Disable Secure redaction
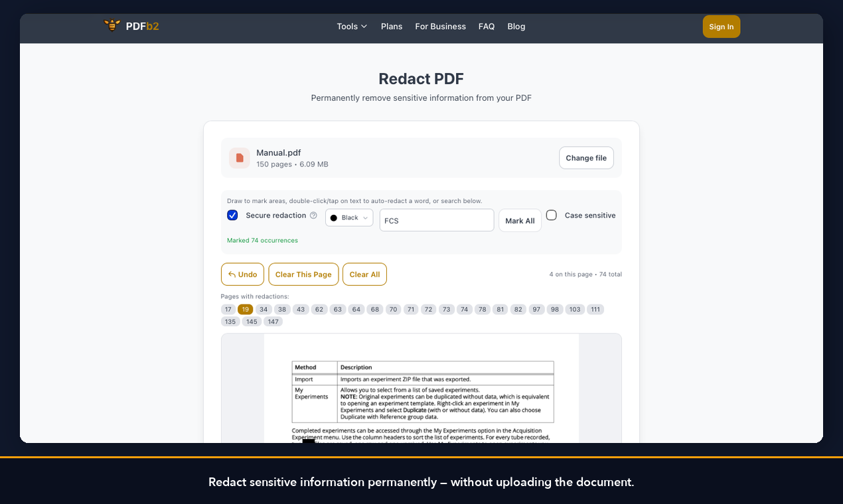The height and width of the screenshot is (504, 843). (x=232, y=215)
